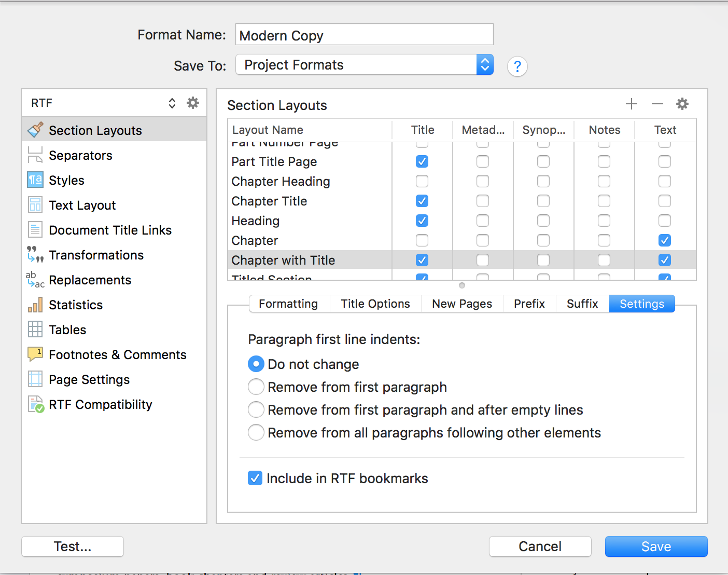Screen dimensions: 728x575
Task: Enable the Title checkbox for Chapter Heading
Action: coord(422,181)
